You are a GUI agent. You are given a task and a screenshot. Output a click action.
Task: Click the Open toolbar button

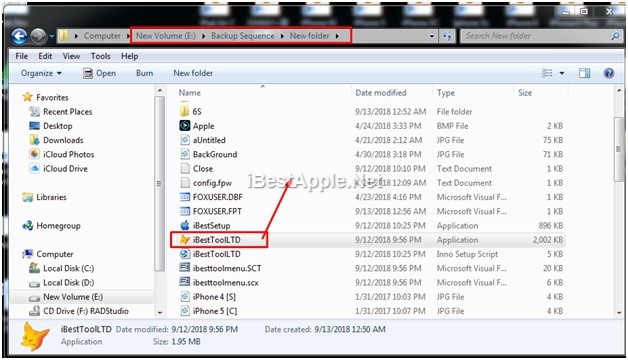99,73
